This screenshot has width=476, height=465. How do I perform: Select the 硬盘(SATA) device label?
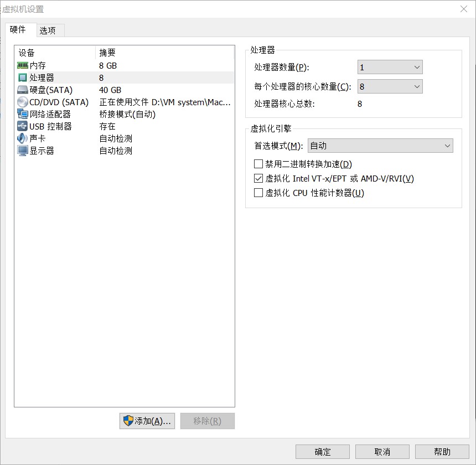[51, 90]
